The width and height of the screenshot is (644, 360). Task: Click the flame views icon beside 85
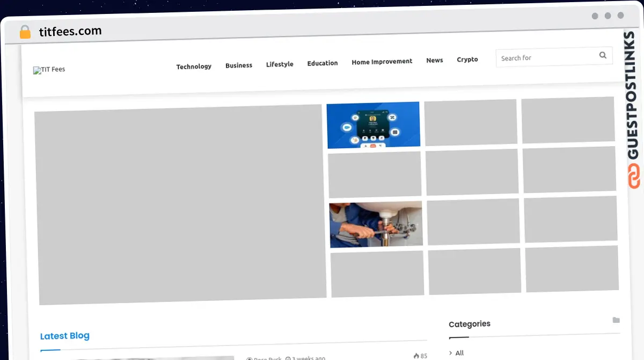pyautogui.click(x=416, y=356)
